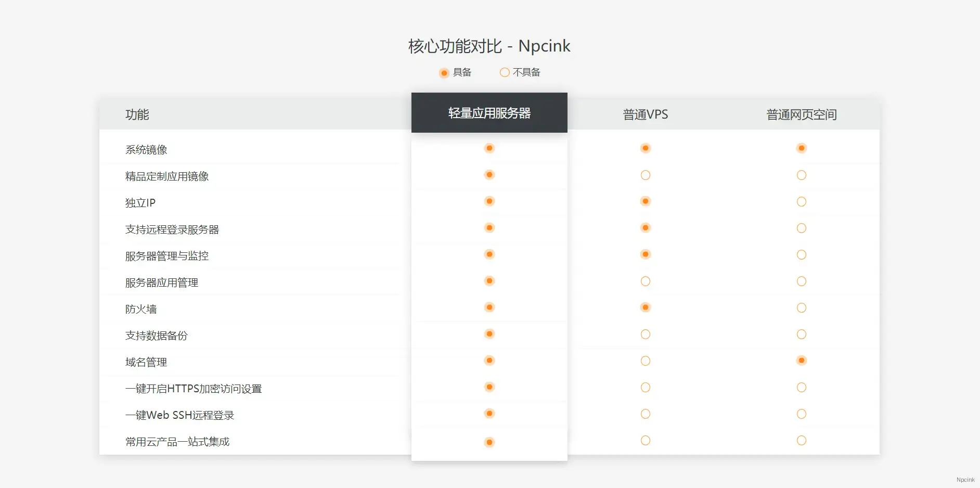Click empty circle for 支持数据备份 under 普通VPS

point(645,335)
